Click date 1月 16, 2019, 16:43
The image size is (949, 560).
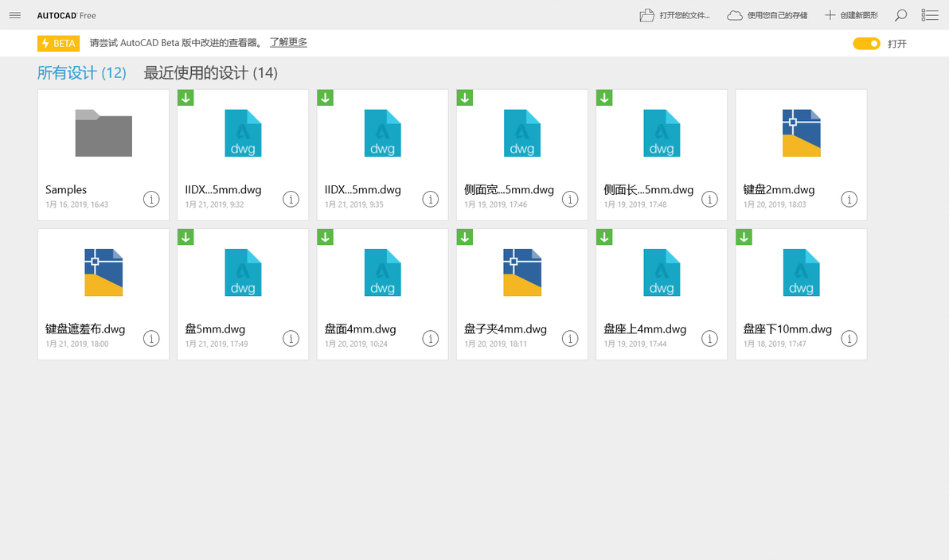pyautogui.click(x=77, y=204)
